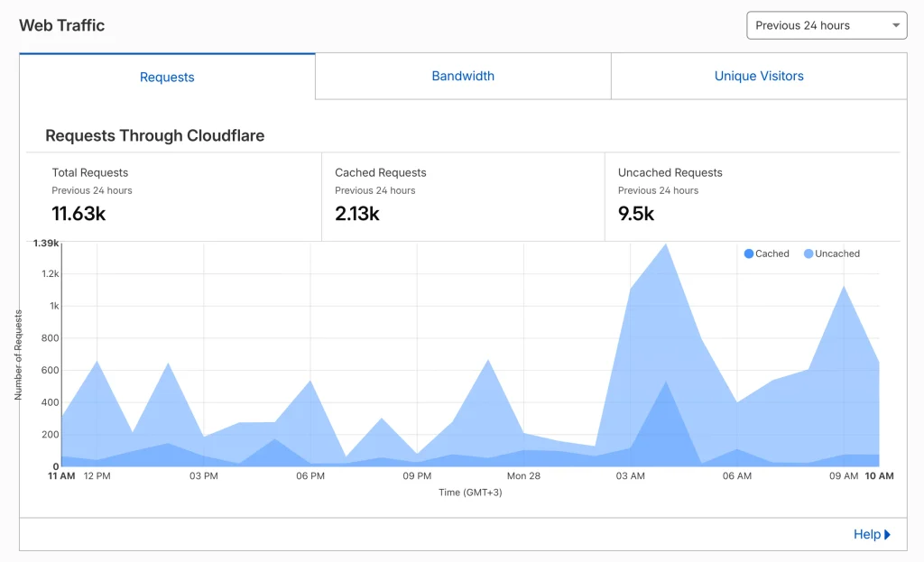Click the 200 y-axis label

(x=51, y=435)
